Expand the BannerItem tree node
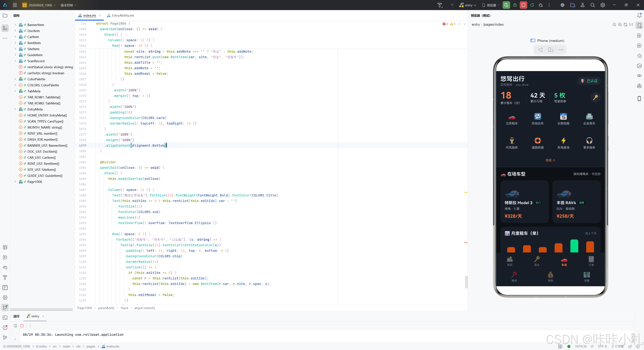This screenshot has height=350, width=644. 15,25
